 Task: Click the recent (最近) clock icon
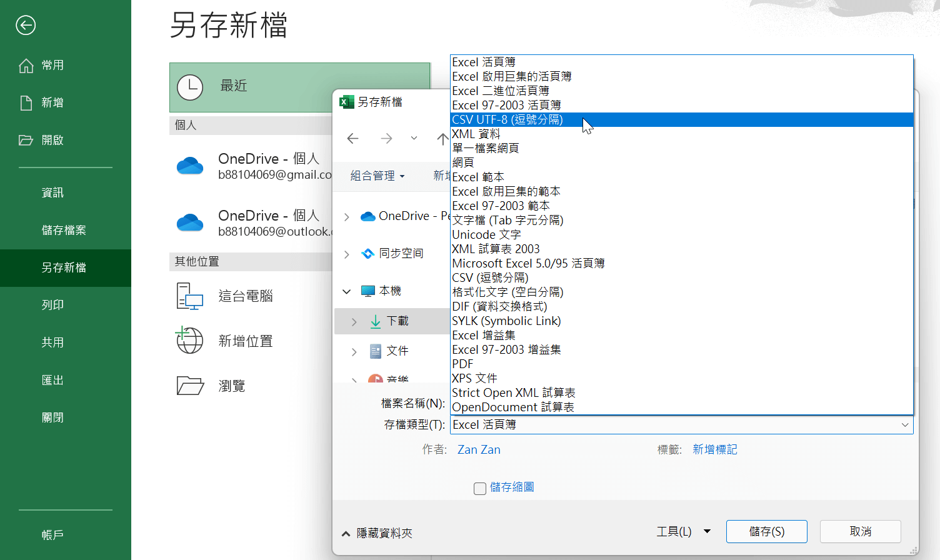(x=190, y=87)
